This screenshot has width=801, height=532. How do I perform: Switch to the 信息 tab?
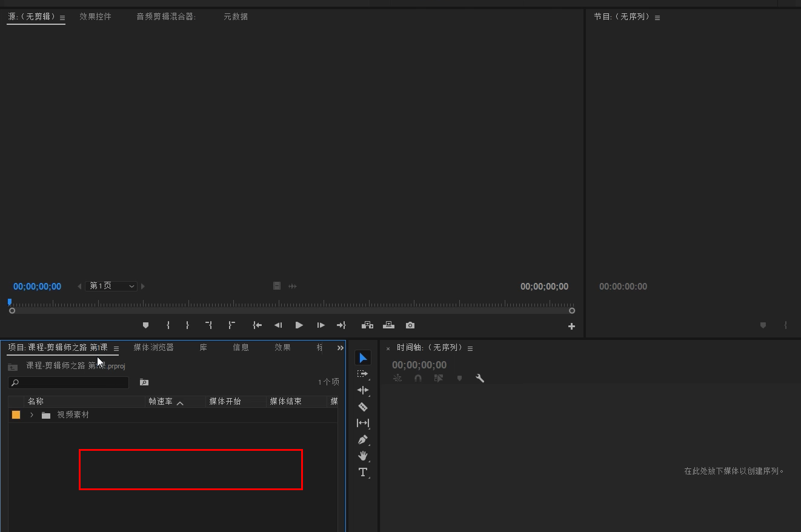pos(241,347)
